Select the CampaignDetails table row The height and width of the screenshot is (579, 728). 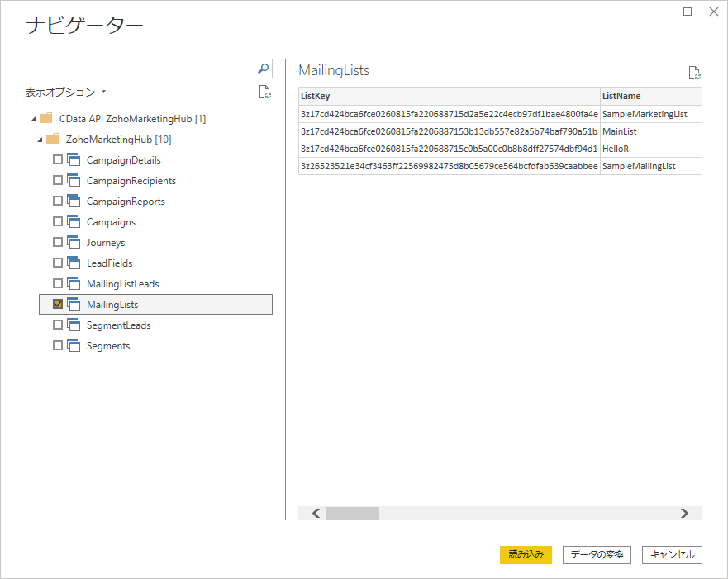[155, 159]
